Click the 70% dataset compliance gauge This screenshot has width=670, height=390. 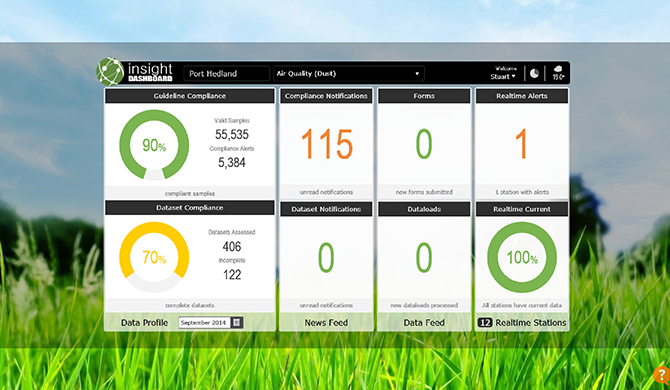pos(154,257)
